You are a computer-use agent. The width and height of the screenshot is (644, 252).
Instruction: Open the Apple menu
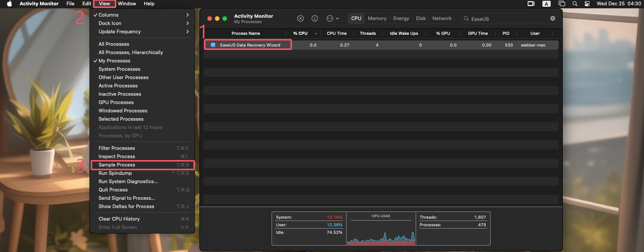coord(9,4)
